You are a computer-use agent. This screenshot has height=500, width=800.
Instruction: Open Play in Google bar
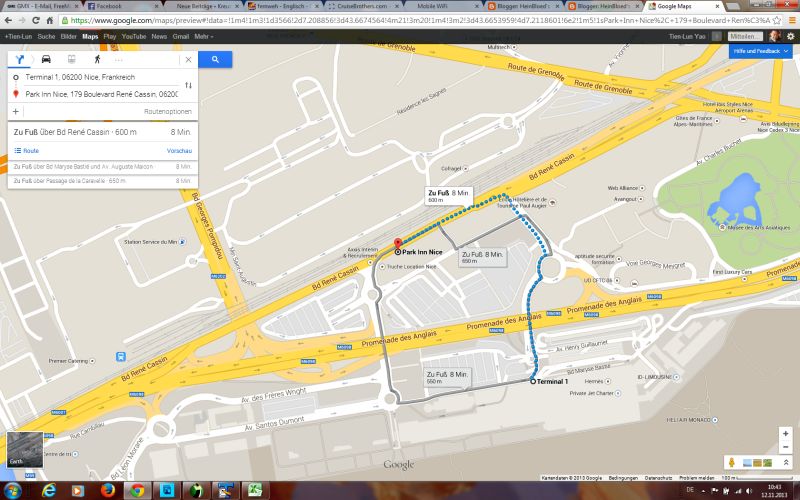pyautogui.click(x=110, y=37)
